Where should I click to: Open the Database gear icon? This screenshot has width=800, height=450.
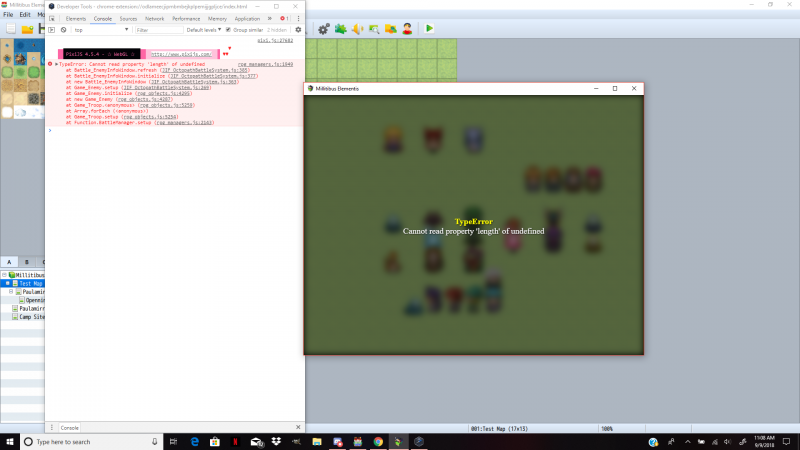(323, 29)
